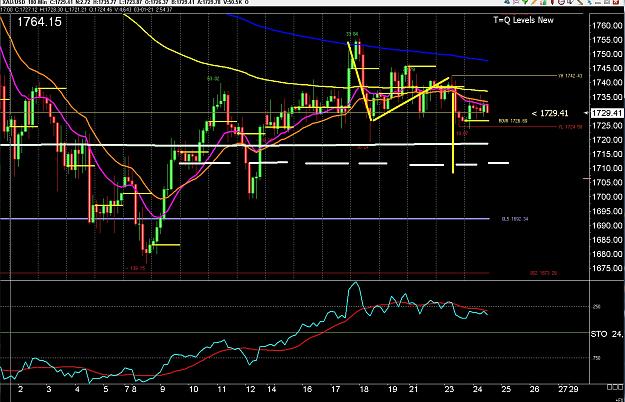Click the '< 1729.41' last price annotation
Screen dimensions: 625x402
pyautogui.click(x=550, y=113)
